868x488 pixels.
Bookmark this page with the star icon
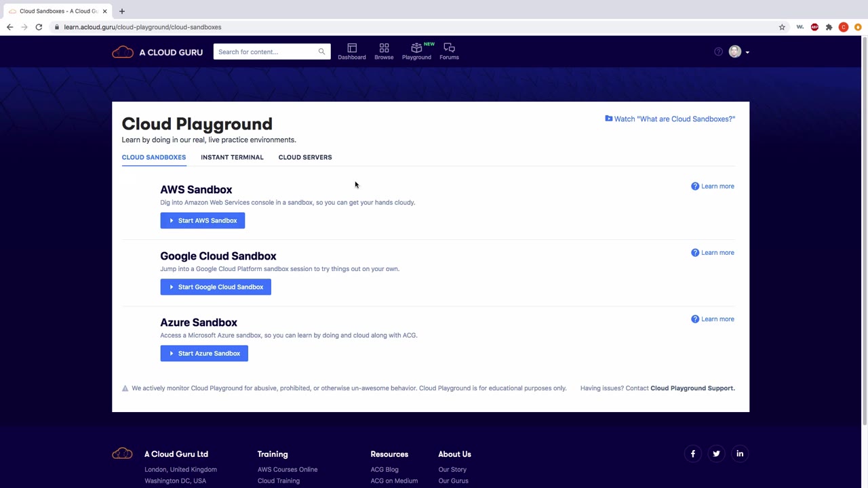click(782, 27)
